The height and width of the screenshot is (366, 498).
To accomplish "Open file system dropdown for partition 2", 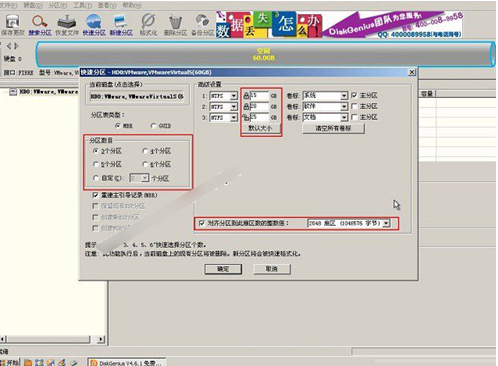I will point(234,107).
